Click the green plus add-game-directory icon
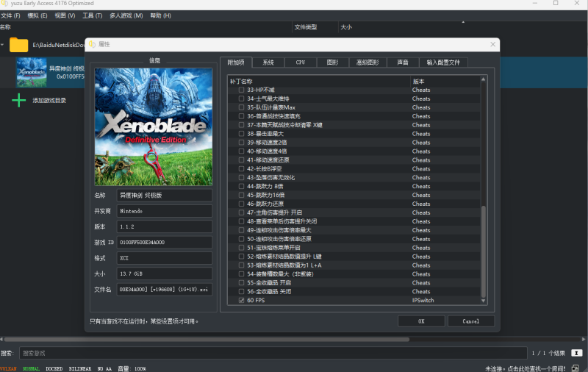 click(x=19, y=100)
